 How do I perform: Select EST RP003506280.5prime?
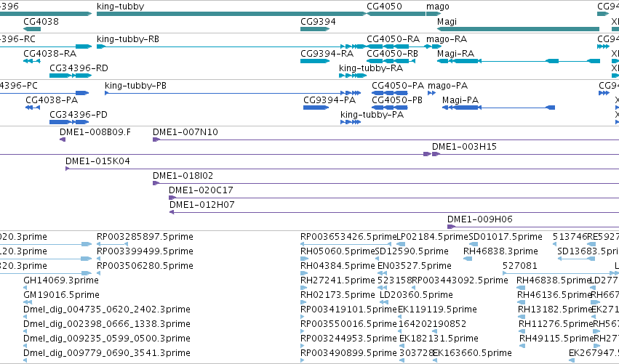[99, 273]
